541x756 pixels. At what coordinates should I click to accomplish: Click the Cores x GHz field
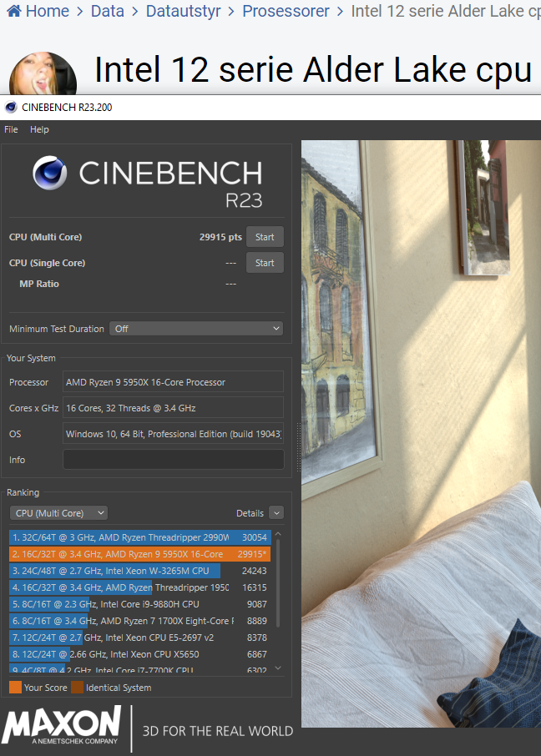173,408
